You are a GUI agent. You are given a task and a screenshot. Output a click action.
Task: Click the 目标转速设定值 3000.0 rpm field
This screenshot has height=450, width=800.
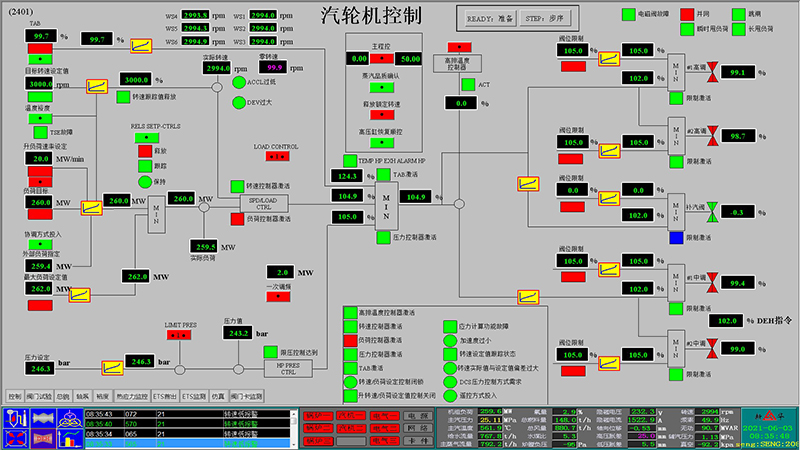tap(44, 85)
